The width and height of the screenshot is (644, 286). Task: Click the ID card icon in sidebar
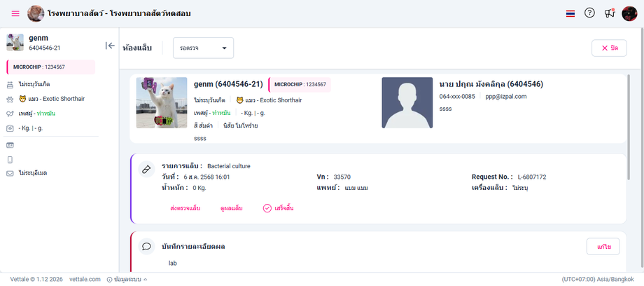pos(10,145)
